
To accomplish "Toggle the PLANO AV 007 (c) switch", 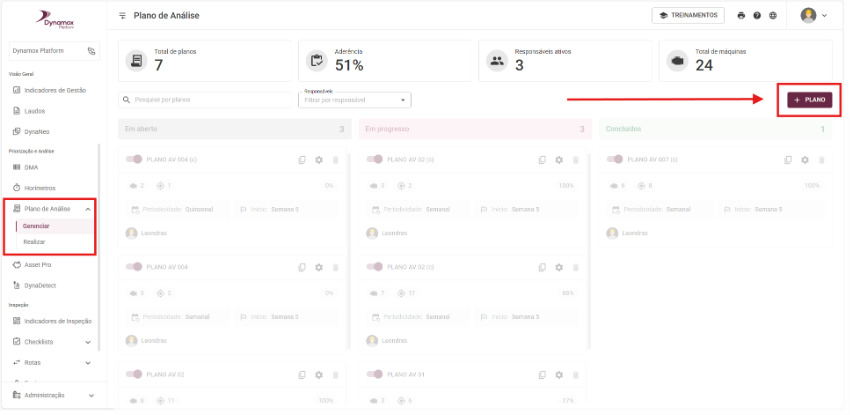I will click(615, 159).
